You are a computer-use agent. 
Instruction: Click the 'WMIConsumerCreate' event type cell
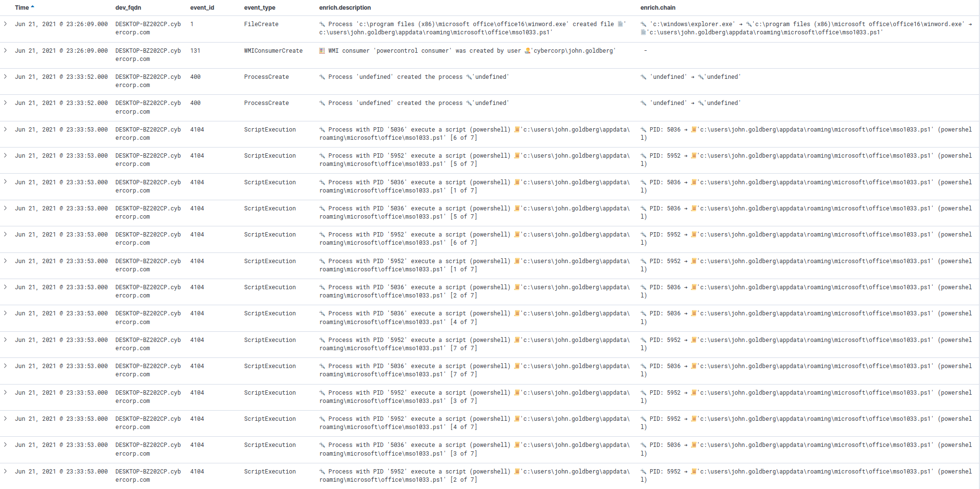(273, 51)
